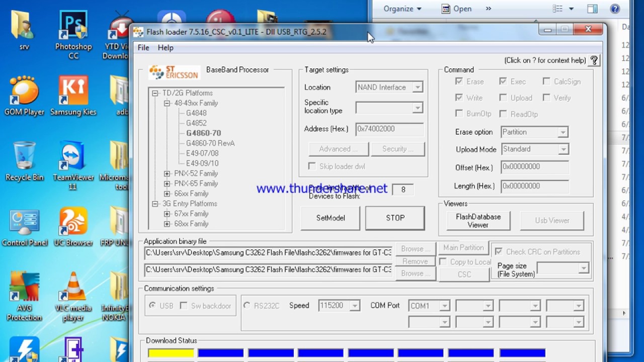
Task: Launch UC Browser desktop shortcut
Action: point(73,227)
